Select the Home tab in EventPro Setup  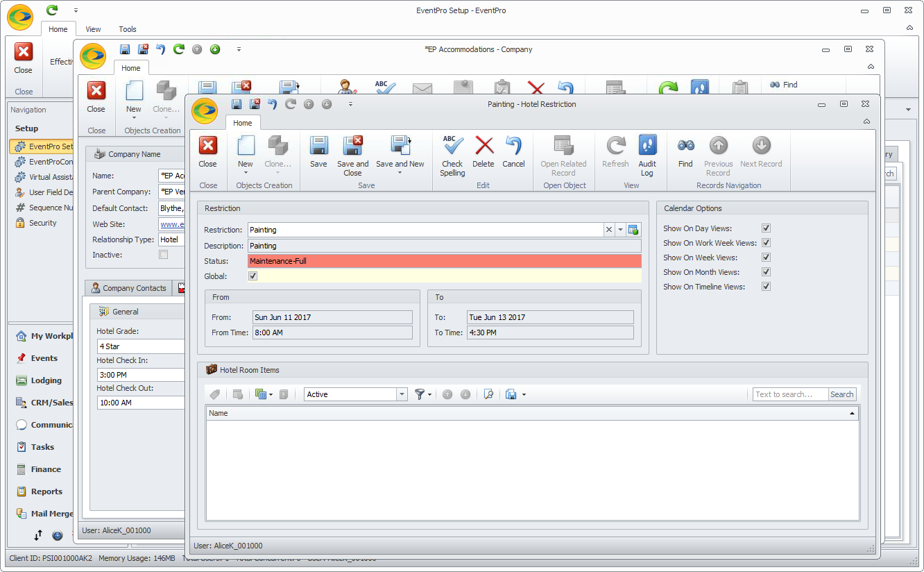pos(58,29)
